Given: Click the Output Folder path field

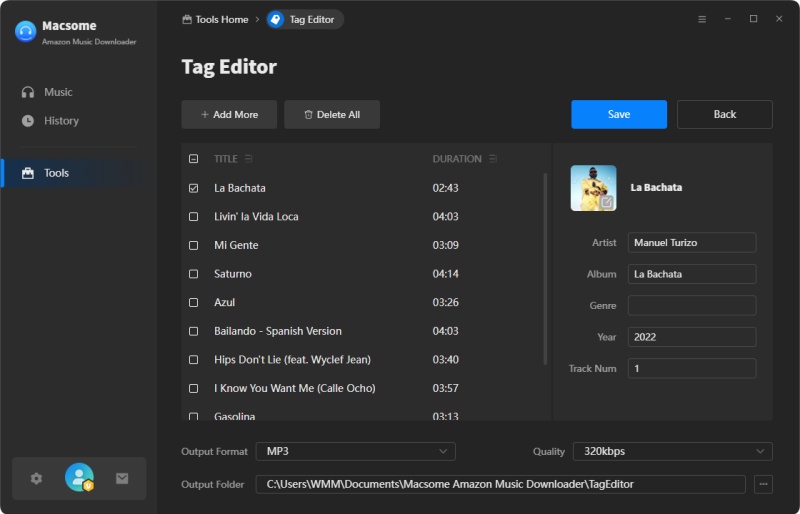Looking at the screenshot, I should click(x=501, y=484).
